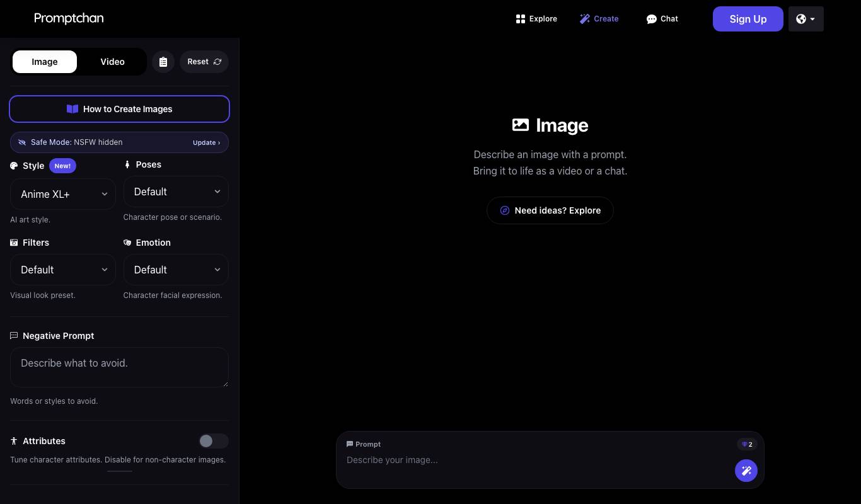Enable the Attributes toggle
The width and height of the screenshot is (861, 504).
[x=214, y=441]
